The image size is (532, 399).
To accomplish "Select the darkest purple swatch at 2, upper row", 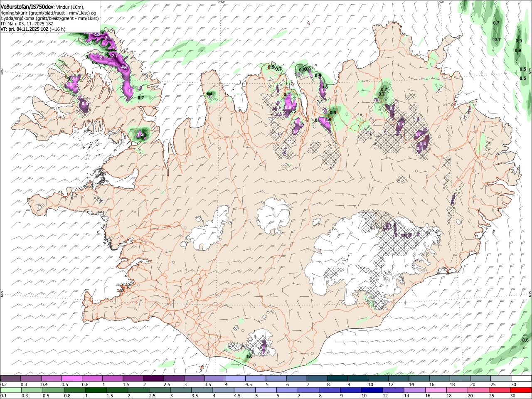I will coord(153,379).
